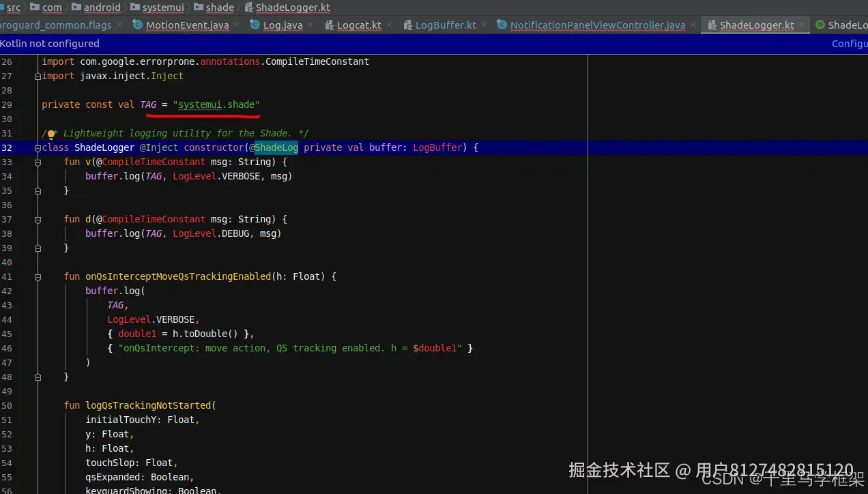
Task: Click 'com' in the navigation breadcrumb
Action: (x=52, y=8)
